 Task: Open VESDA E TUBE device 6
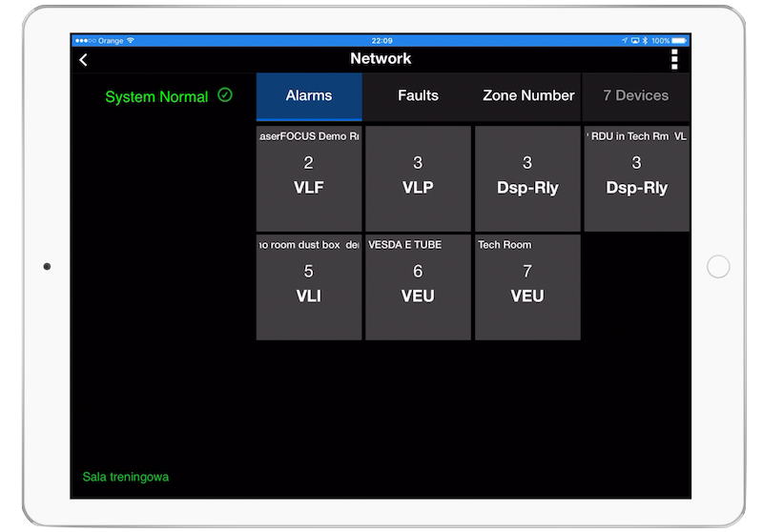click(418, 287)
